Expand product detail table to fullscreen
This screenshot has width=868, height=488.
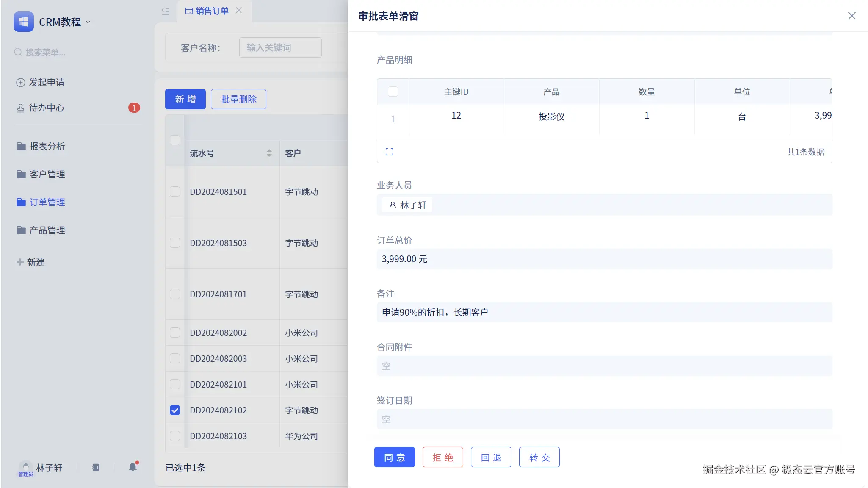click(x=389, y=152)
